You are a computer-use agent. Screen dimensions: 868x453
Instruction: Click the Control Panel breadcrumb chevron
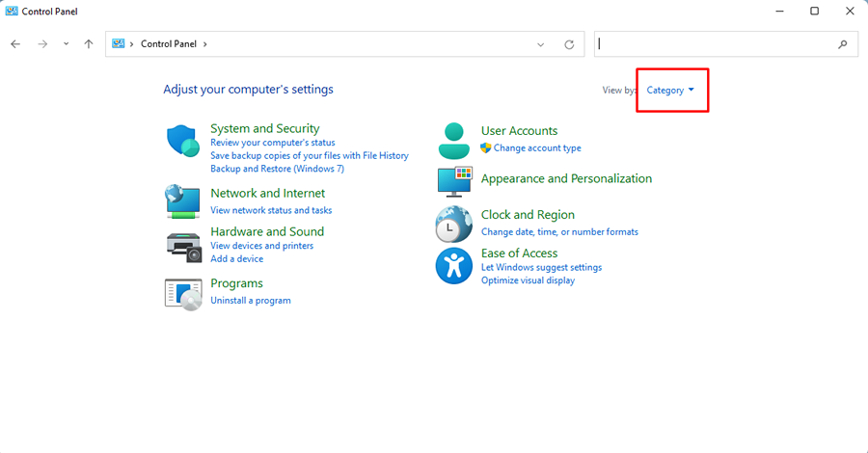[205, 44]
